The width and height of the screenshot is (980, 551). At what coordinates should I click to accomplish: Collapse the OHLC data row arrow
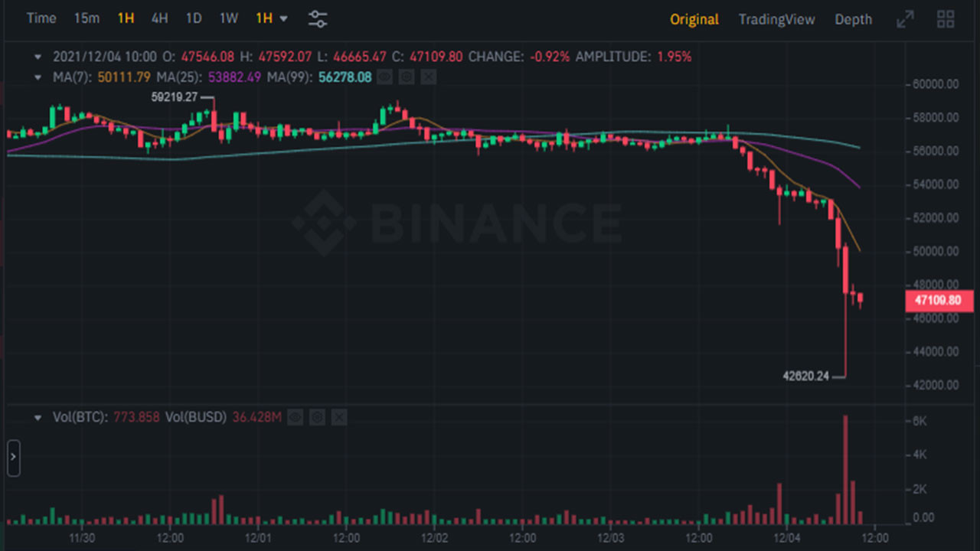[x=37, y=57]
